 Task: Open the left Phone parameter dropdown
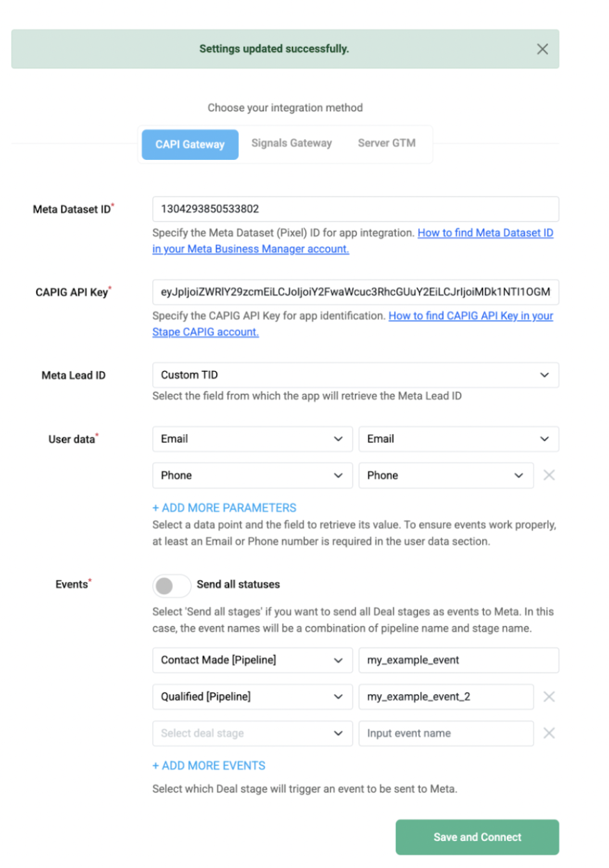(252, 475)
